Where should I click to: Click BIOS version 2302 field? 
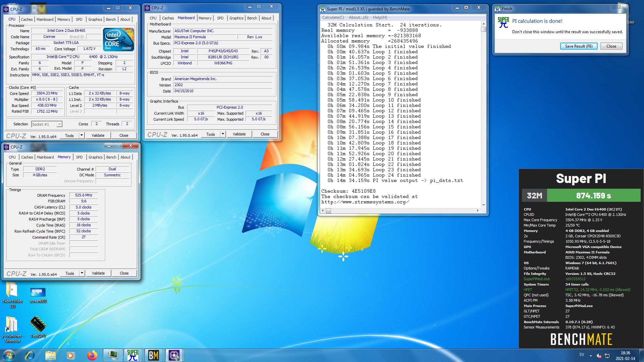point(223,85)
